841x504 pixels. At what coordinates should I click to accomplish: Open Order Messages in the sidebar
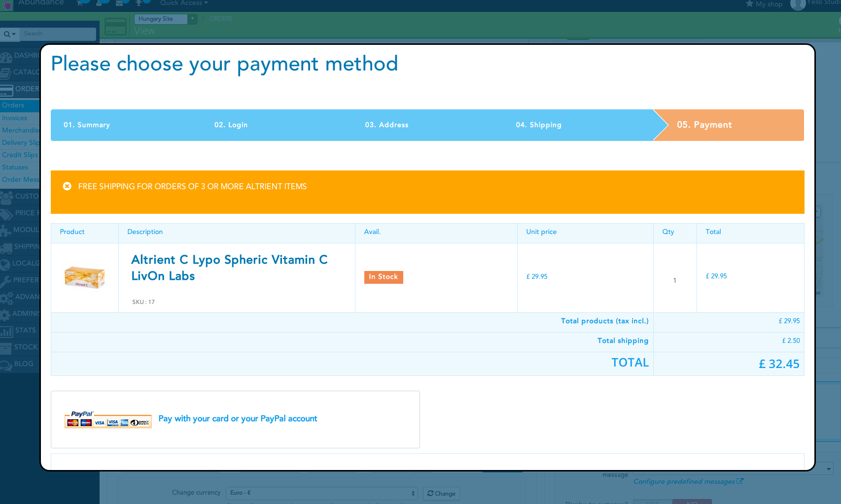[x=20, y=180]
